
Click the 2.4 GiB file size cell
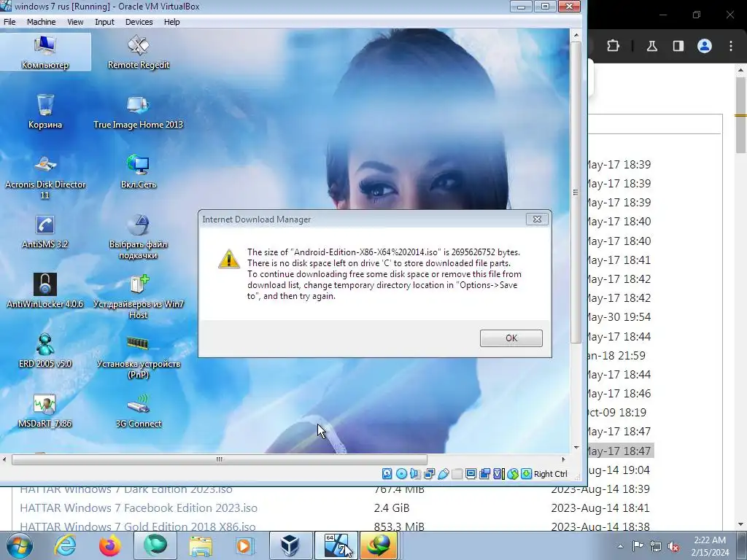coord(392,508)
